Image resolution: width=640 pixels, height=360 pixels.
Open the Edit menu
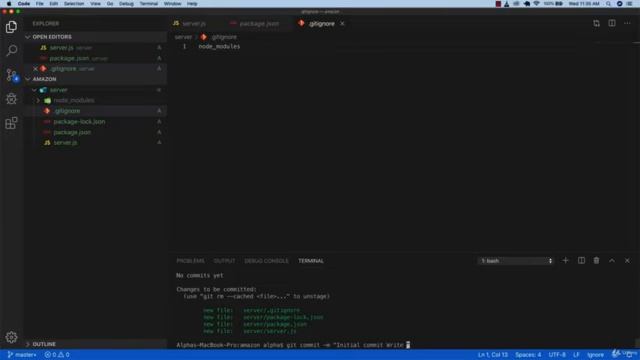click(53, 4)
